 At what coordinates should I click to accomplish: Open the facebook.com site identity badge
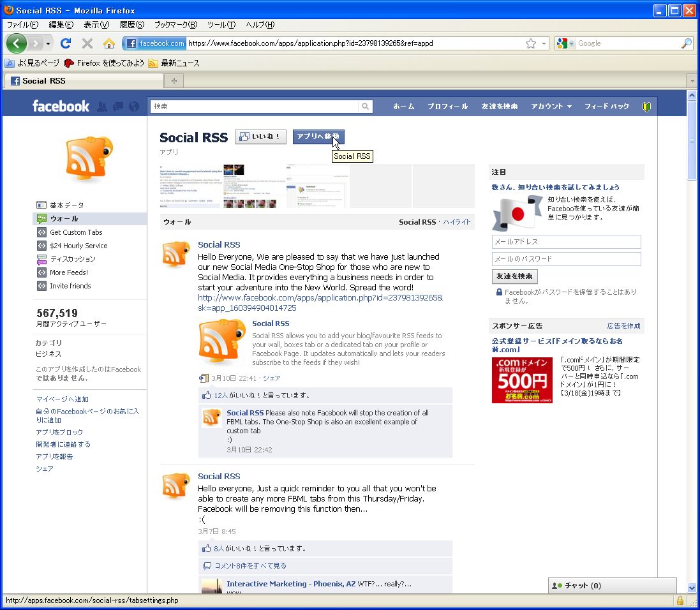tap(155, 43)
